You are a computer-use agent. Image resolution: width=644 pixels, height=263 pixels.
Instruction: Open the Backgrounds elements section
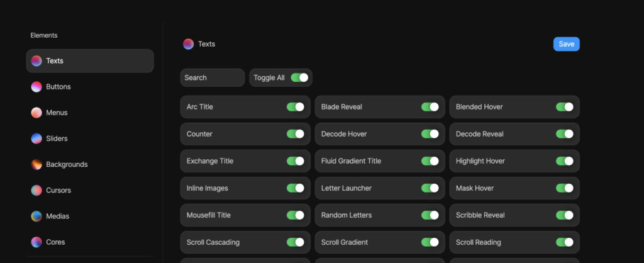pyautogui.click(x=67, y=164)
